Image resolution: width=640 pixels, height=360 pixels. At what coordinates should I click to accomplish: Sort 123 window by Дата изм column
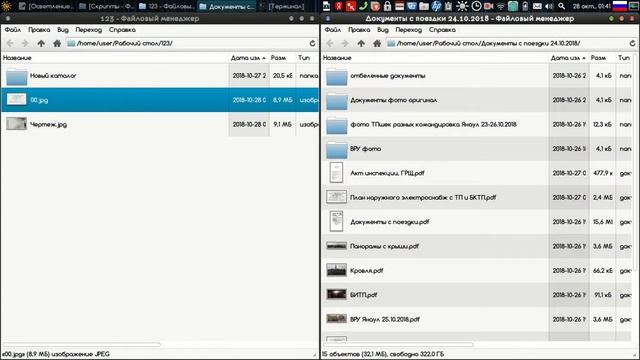tap(248, 58)
